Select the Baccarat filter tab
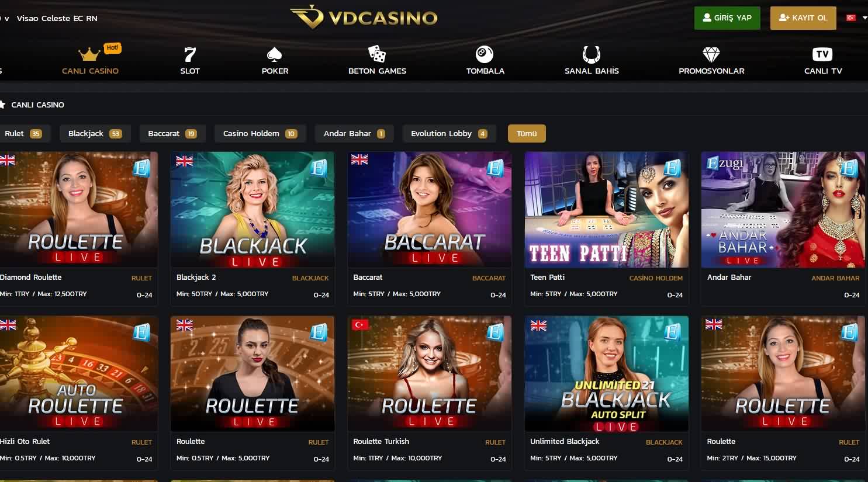The height and width of the screenshot is (482, 868). [x=172, y=133]
